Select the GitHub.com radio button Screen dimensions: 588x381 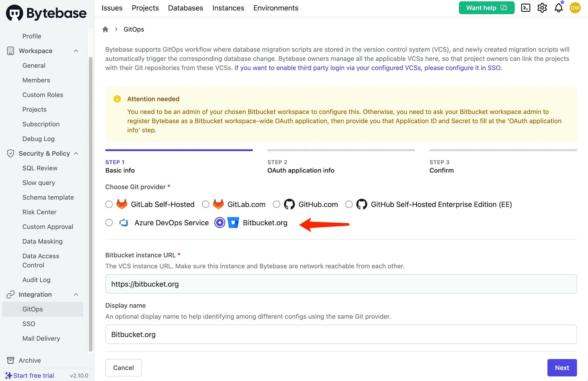tap(277, 204)
